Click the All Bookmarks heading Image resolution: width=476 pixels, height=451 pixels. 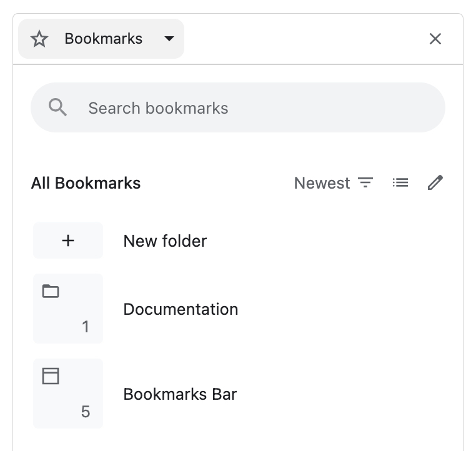pos(86,183)
